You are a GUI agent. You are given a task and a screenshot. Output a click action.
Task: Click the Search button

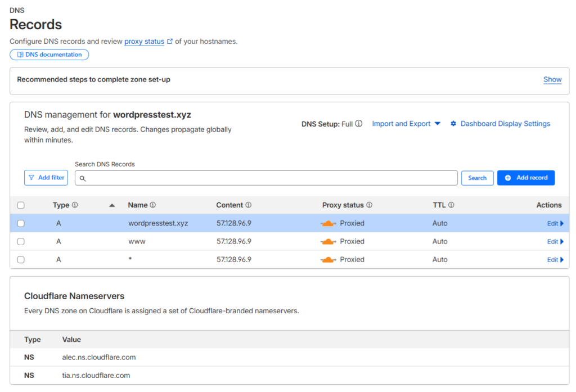pyautogui.click(x=477, y=178)
